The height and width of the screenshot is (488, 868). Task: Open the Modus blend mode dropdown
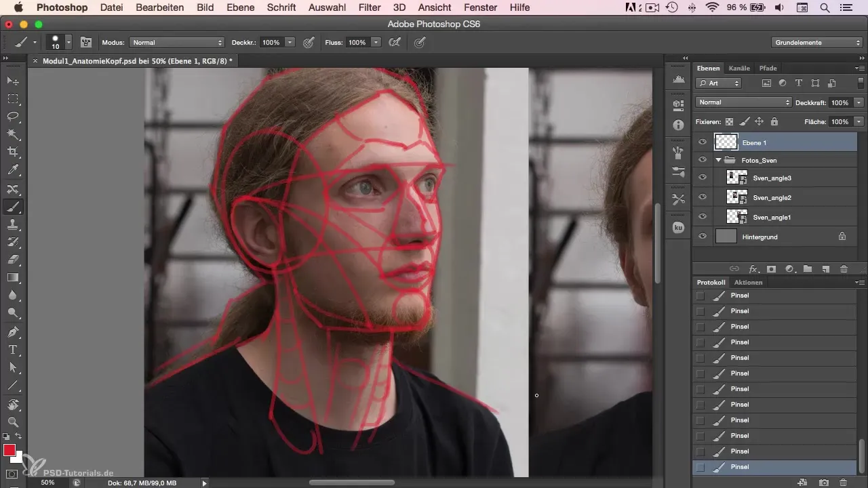point(177,42)
